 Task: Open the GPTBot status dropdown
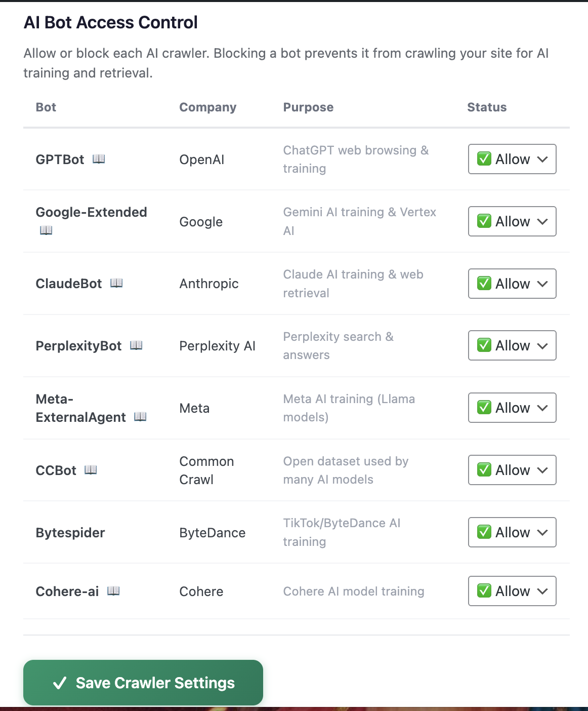[512, 159]
